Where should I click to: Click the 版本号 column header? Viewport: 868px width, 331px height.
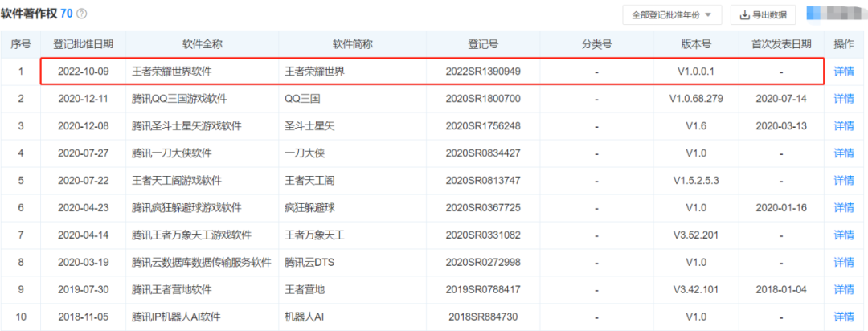click(696, 44)
